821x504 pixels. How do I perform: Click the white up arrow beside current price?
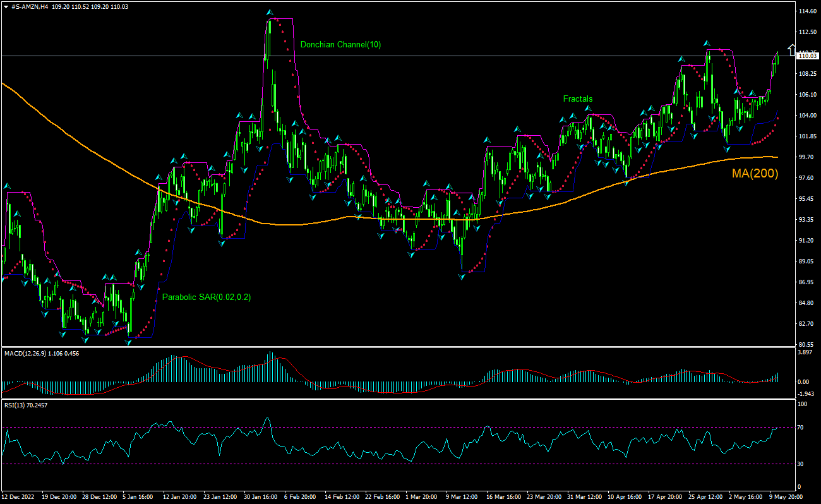tap(791, 49)
